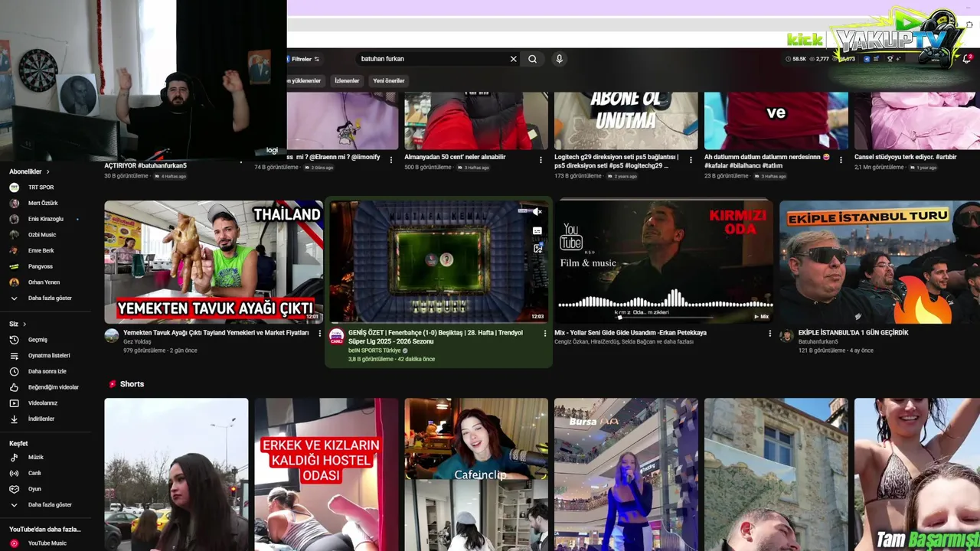
Task: Open the Cansel stüdyoyu terk ediyor title
Action: point(906,157)
